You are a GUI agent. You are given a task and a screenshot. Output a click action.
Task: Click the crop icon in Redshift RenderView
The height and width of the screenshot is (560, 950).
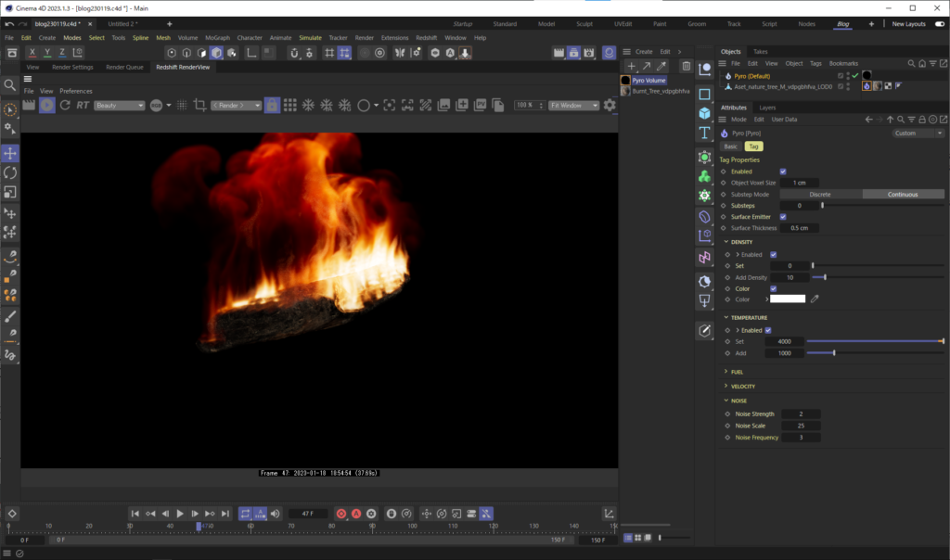pos(201,106)
